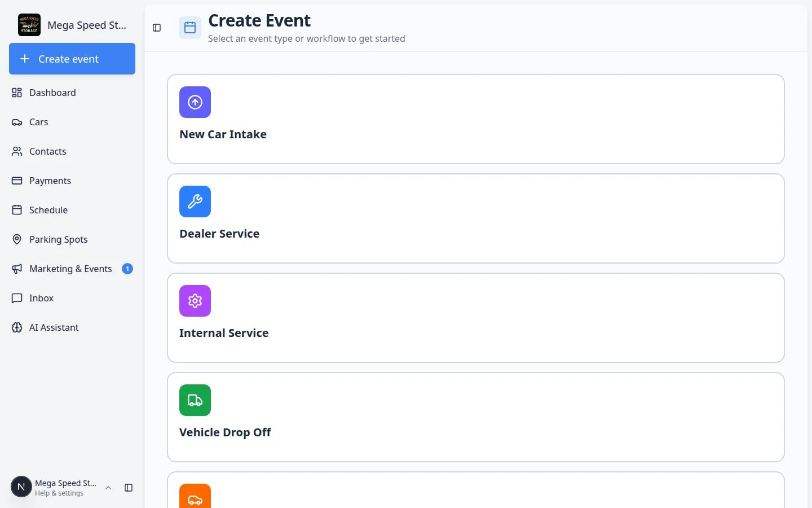The image size is (812, 508).
Task: Open the Inbox
Action: 72,298
